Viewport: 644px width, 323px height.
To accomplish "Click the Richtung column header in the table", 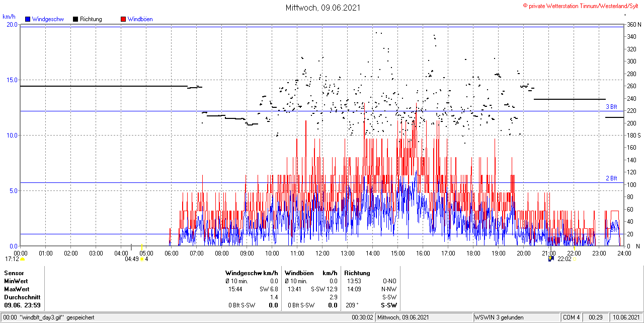I will click(357, 273).
